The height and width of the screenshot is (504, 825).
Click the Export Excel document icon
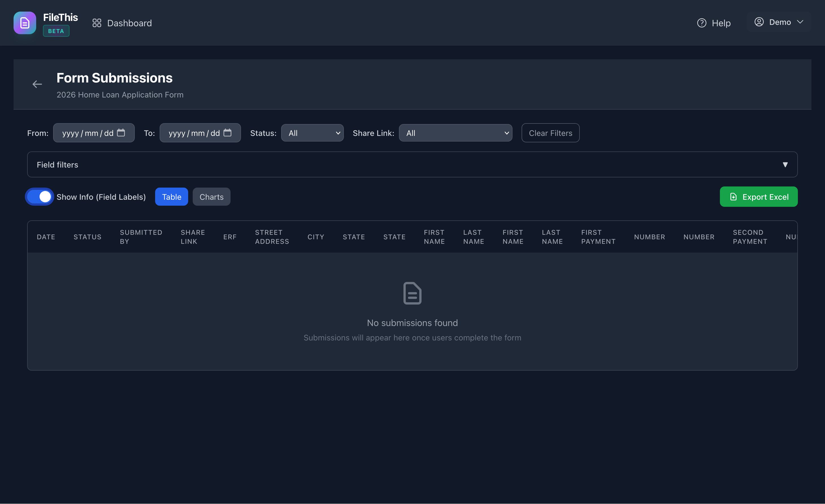pyautogui.click(x=733, y=197)
